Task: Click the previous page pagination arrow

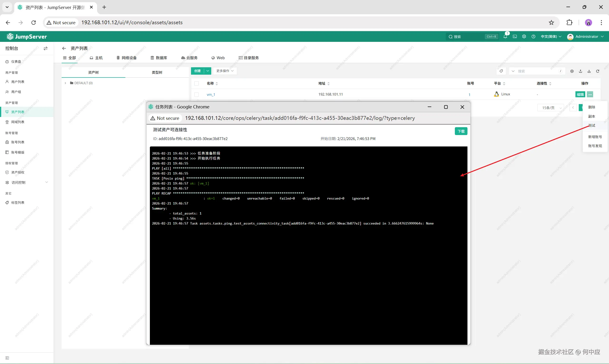Action: [573, 108]
